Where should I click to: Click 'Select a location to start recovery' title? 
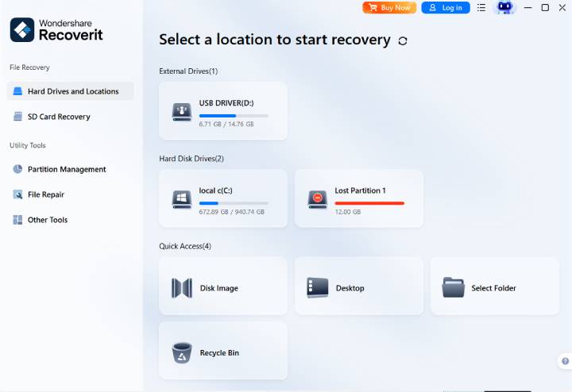point(275,40)
